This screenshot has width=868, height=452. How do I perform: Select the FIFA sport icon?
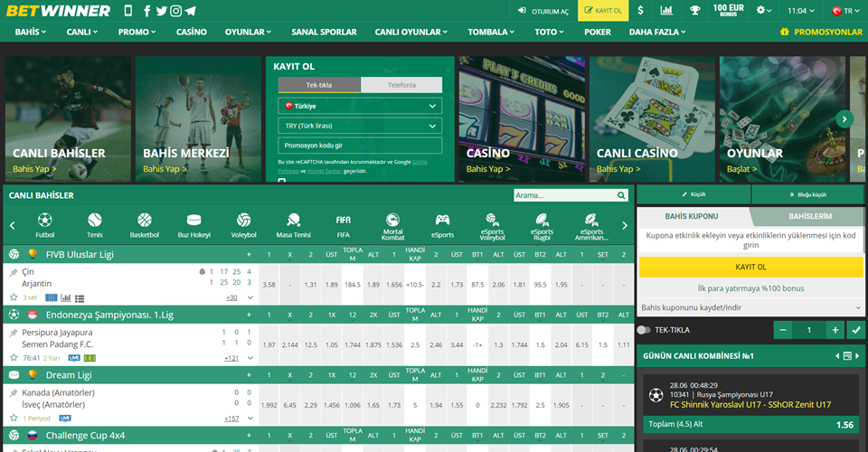click(344, 226)
